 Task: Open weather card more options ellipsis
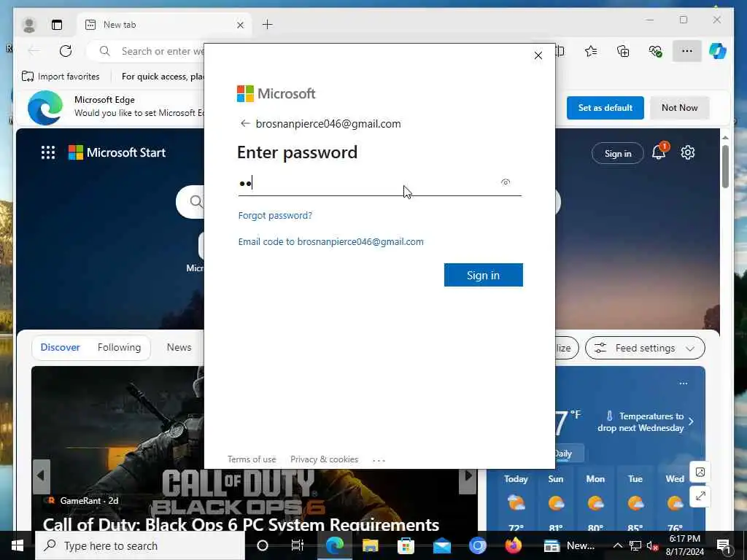[683, 384]
